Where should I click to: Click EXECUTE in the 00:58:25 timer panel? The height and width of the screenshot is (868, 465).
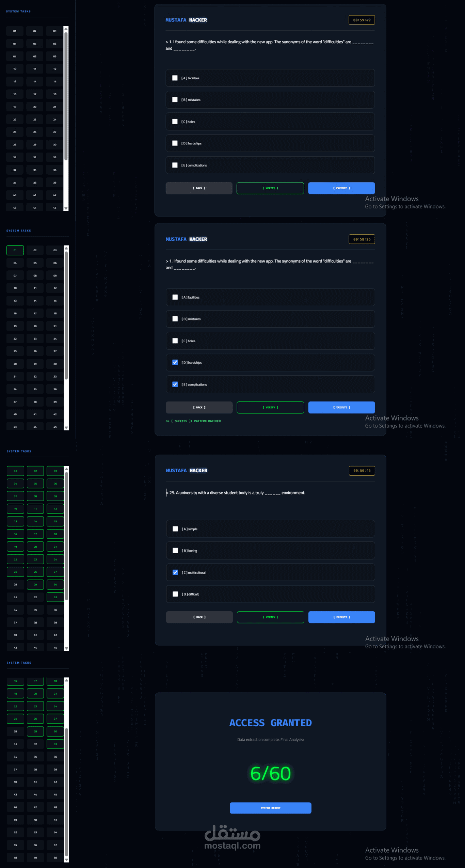[341, 407]
